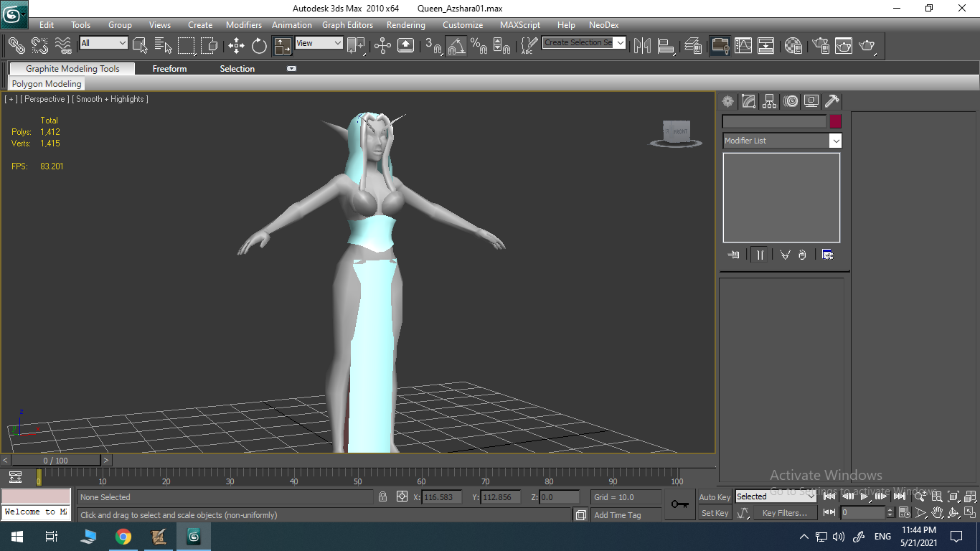Toggle the Selection Lock padlock icon
This screenshot has width=980, height=551.
pyautogui.click(x=382, y=496)
